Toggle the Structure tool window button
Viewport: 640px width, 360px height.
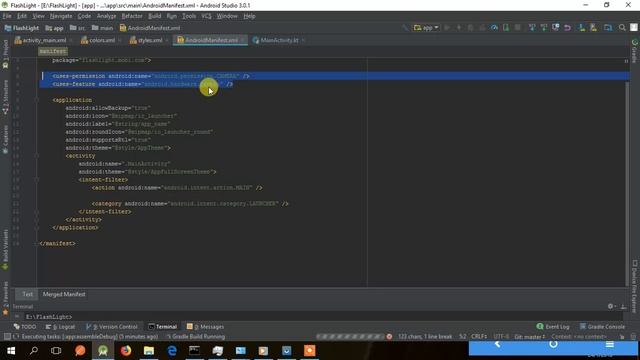[5, 97]
